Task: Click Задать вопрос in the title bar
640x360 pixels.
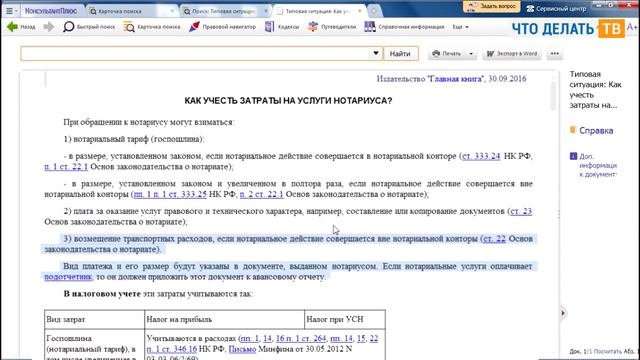Action: [x=492, y=7]
